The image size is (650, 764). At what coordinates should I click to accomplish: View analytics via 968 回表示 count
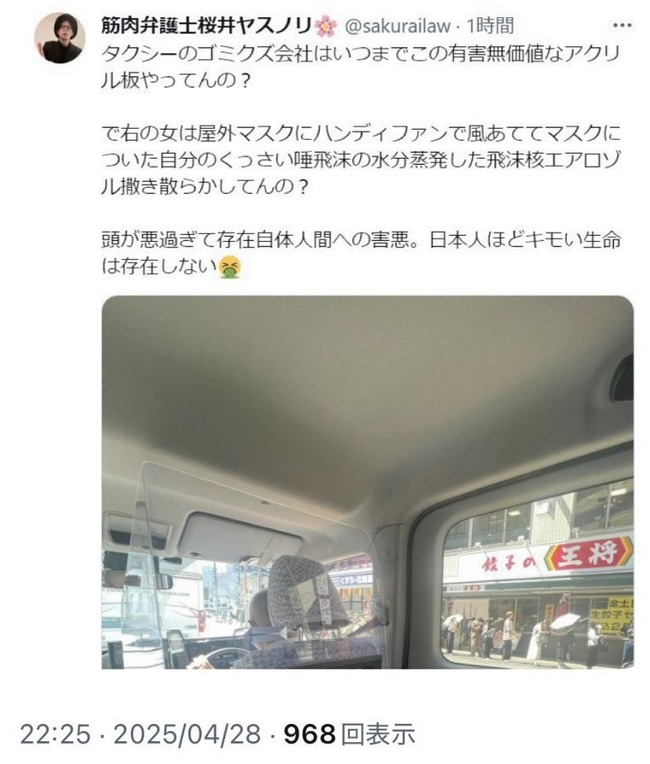click(x=349, y=733)
